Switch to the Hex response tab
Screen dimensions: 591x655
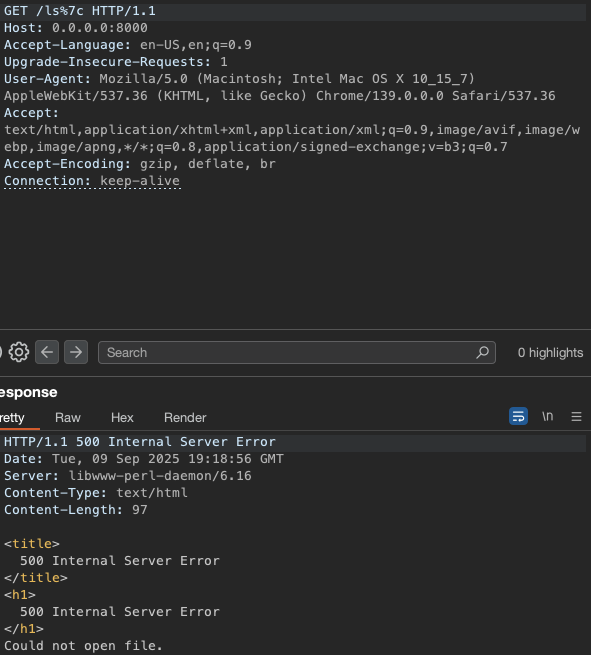pyautogui.click(x=122, y=417)
